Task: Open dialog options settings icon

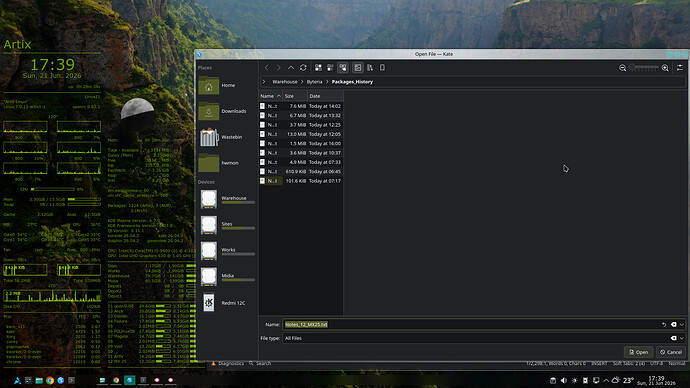Action: pos(680,68)
